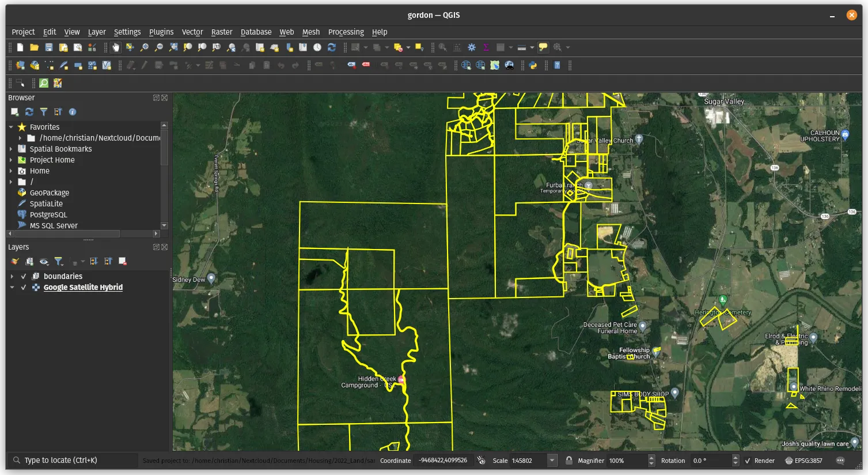Collapse the Favorites tree node
Screen dimensions: 868x475
(11, 127)
